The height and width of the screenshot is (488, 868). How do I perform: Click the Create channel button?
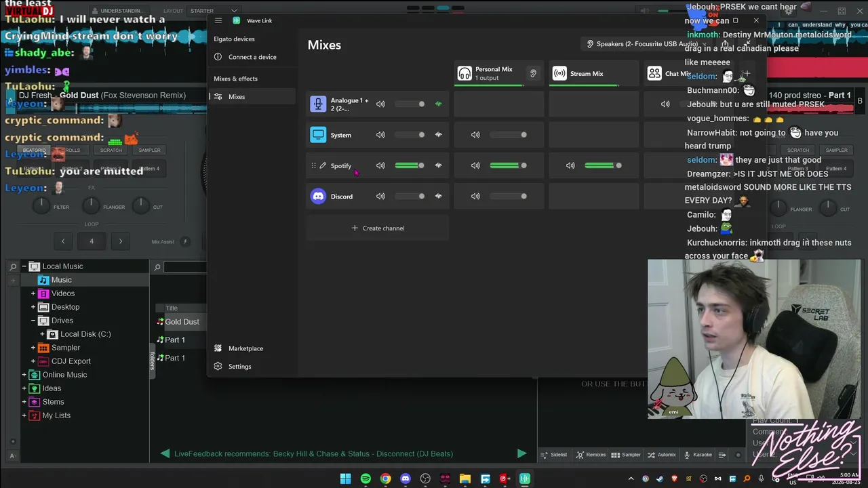pos(377,228)
